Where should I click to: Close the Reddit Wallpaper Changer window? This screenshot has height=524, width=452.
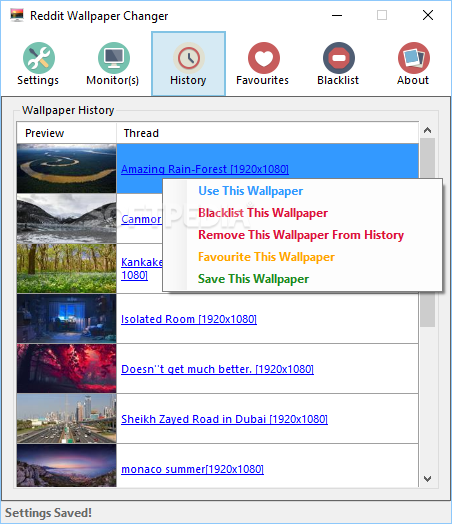coord(428,15)
